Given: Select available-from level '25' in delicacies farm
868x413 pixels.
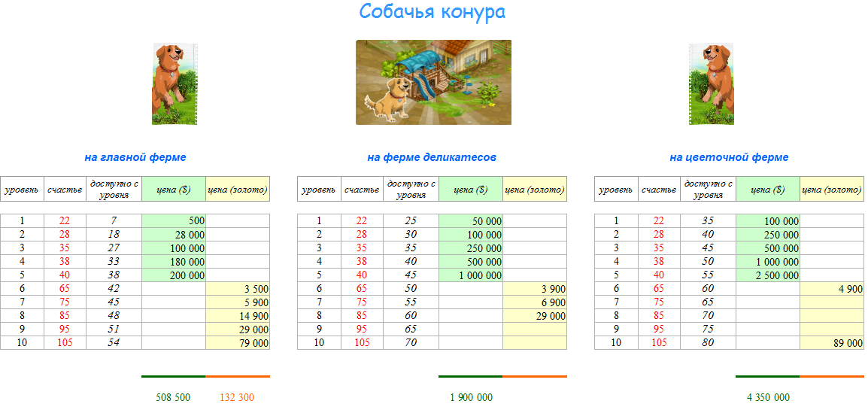Looking at the screenshot, I should 411,220.
